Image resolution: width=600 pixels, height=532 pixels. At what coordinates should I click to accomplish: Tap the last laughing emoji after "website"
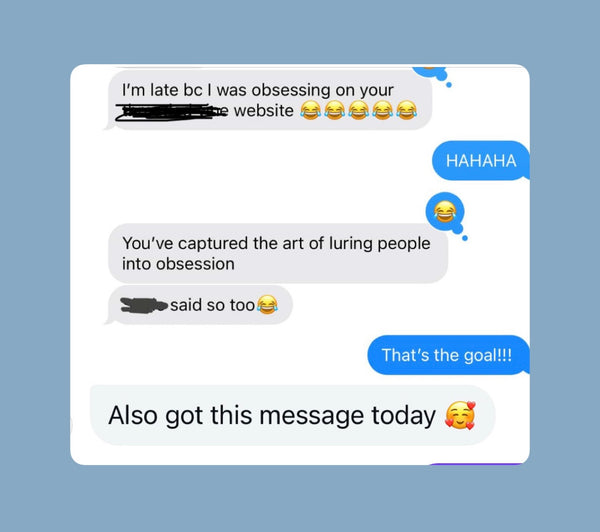pyautogui.click(x=406, y=111)
